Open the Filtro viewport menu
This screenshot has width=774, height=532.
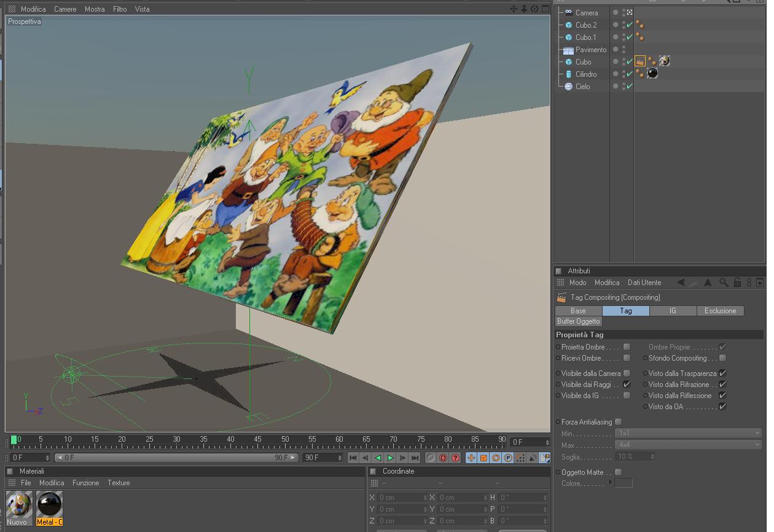120,9
